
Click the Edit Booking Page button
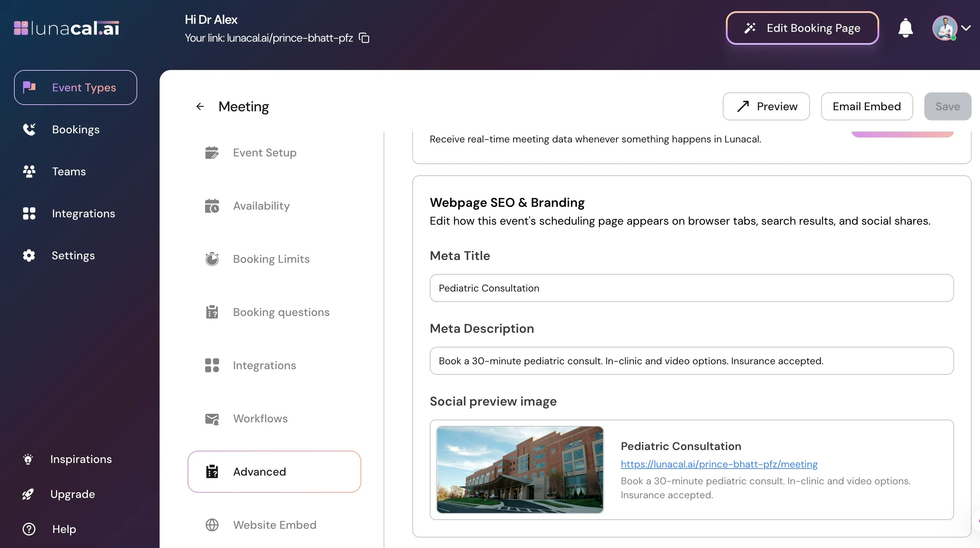(802, 28)
